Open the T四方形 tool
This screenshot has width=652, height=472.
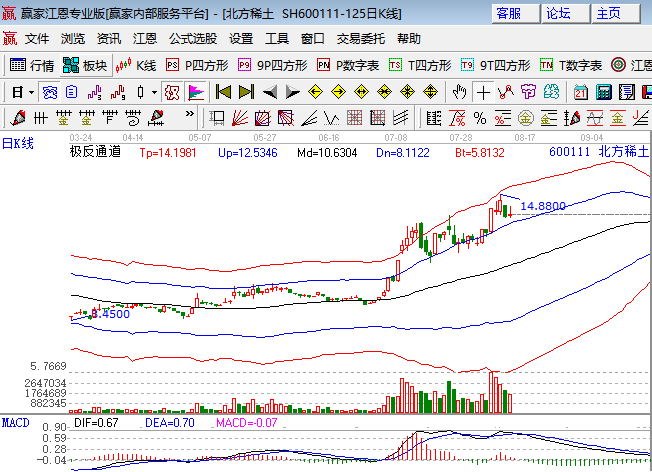click(x=420, y=65)
